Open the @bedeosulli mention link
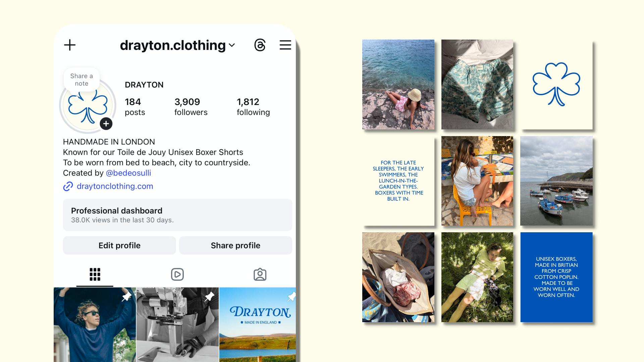 pos(128,173)
